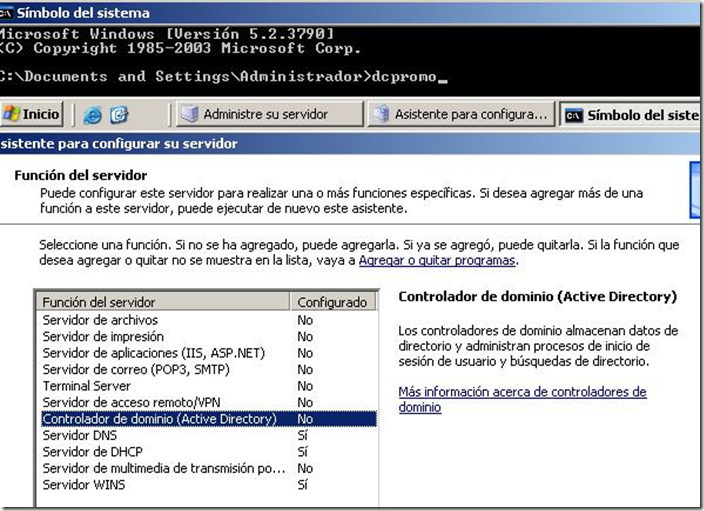Click the Administre su servidor taskbar icon
This screenshot has height=511, width=704.
[189, 114]
